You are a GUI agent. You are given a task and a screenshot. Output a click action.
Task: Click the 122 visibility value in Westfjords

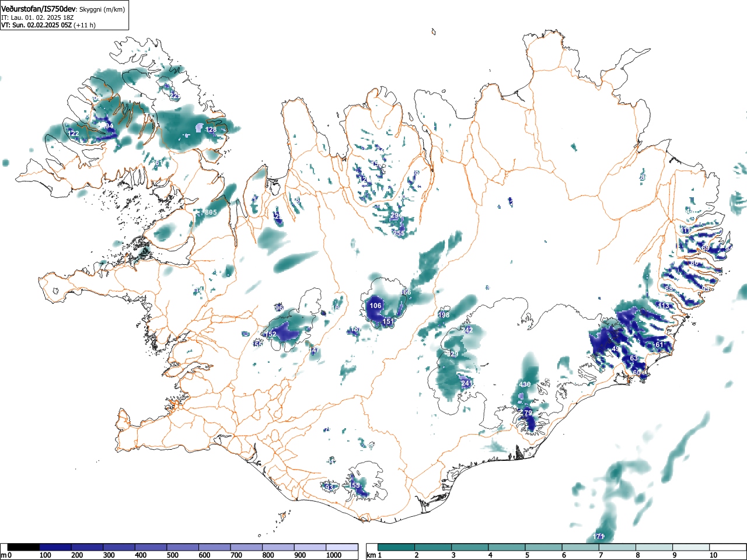74,134
